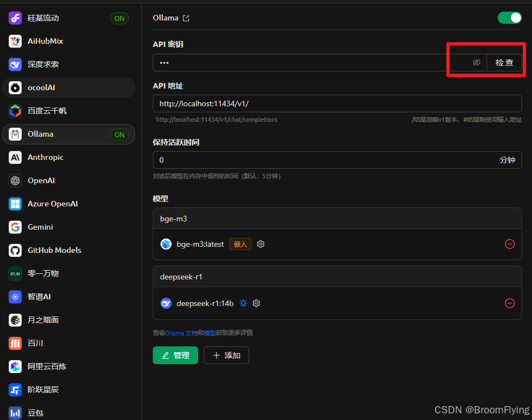Image resolution: width=532 pixels, height=420 pixels.
Task: Collapse the deepseek-r1 model group
Action: (x=337, y=277)
